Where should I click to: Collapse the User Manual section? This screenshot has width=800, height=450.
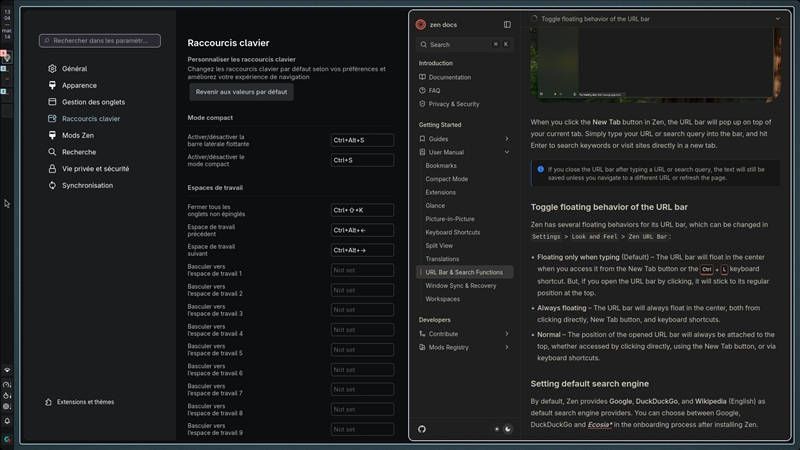(x=507, y=152)
